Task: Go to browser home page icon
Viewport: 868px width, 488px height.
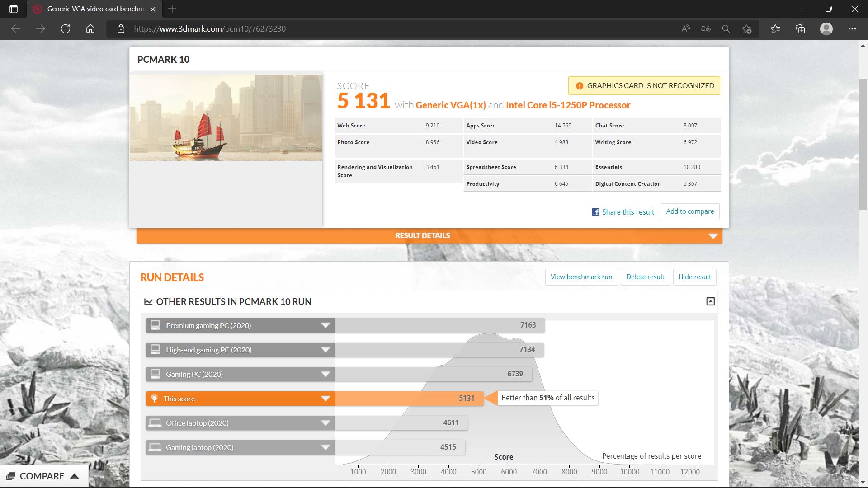Action: 90,29
